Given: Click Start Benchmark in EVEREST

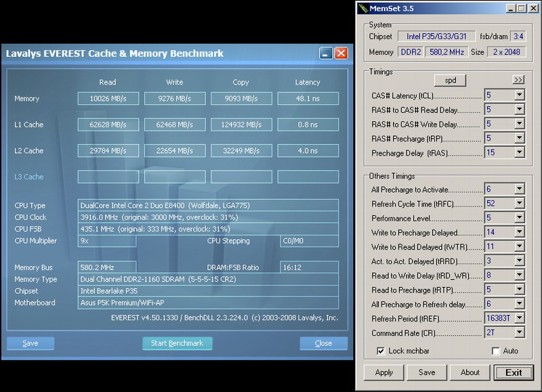Looking at the screenshot, I should [x=177, y=343].
